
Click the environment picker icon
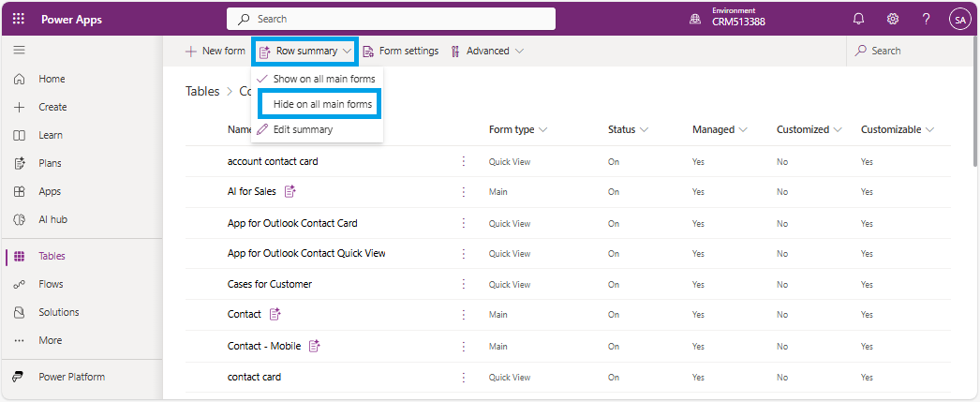pos(696,19)
